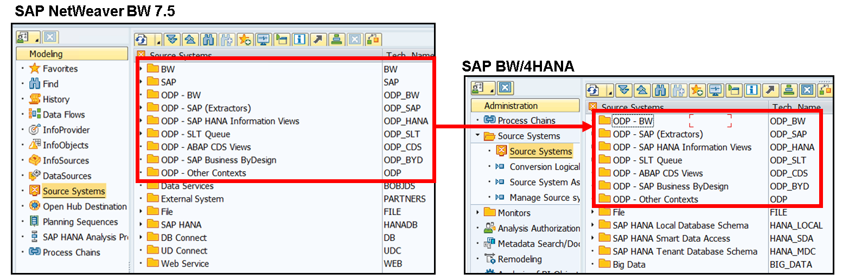Viewport: 868px width, 280px height.
Task: Click BOBJDS tech name cell in BW 7.5
Action: (x=399, y=186)
